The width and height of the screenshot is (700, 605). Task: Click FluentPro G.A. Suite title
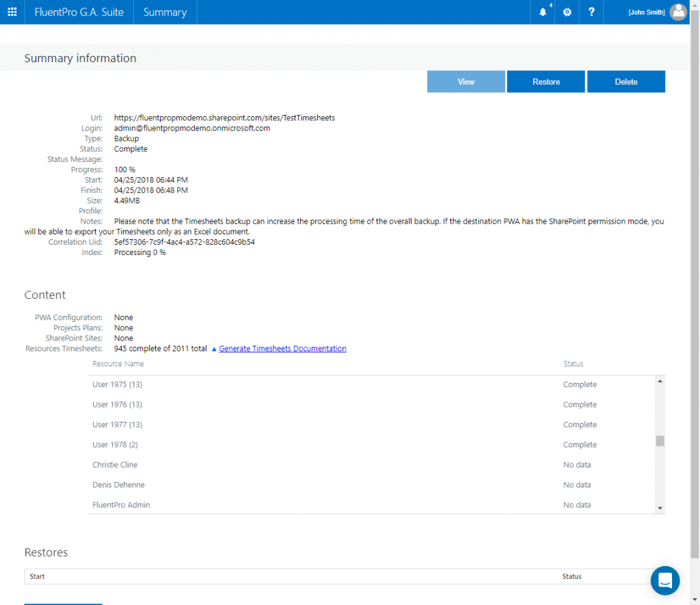point(79,12)
